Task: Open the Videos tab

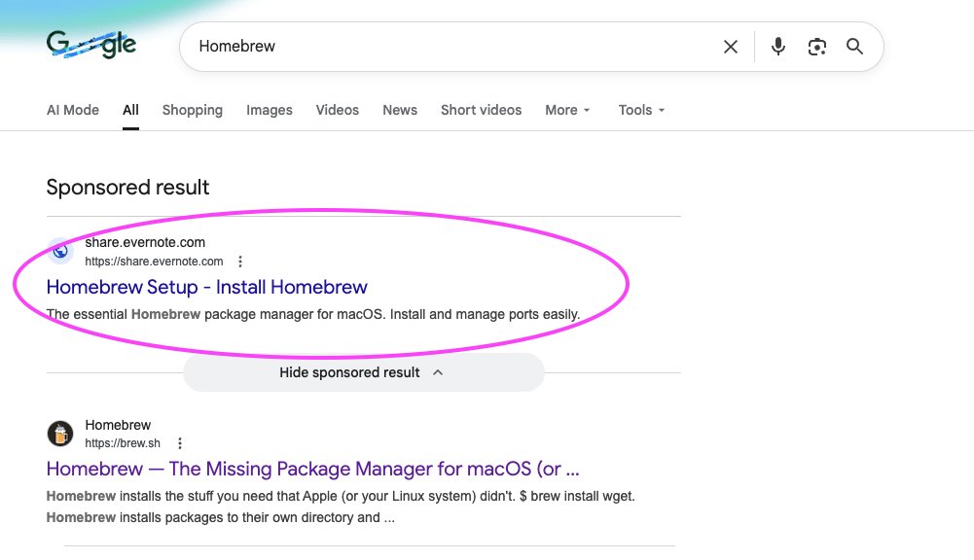Action: [x=338, y=110]
